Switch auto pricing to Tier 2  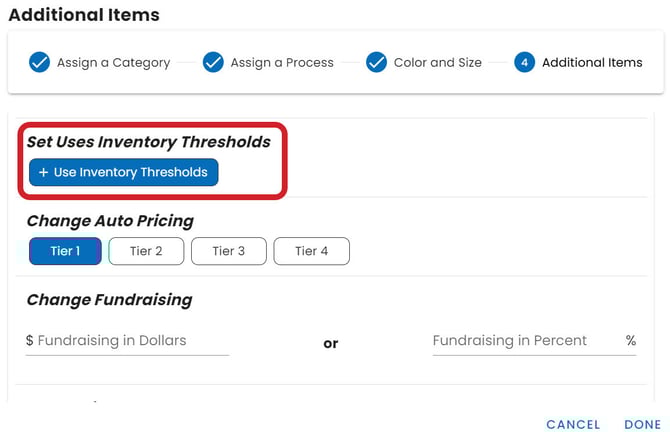pos(146,251)
